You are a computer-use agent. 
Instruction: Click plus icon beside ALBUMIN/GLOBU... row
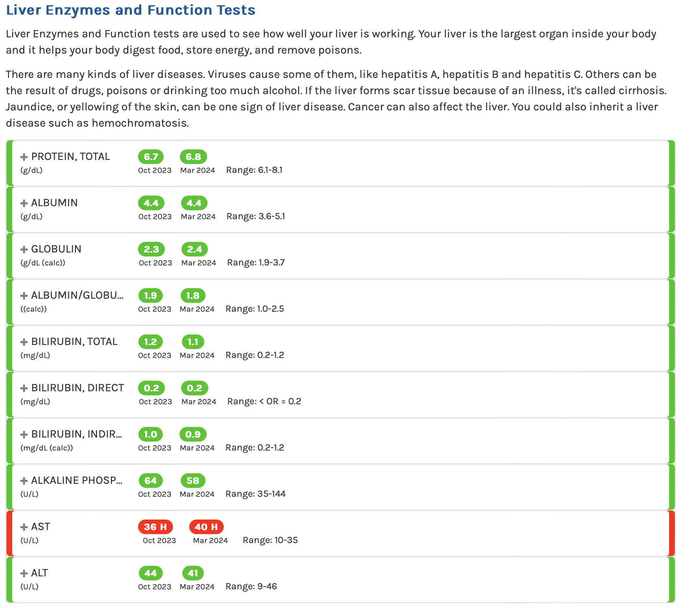tap(24, 296)
